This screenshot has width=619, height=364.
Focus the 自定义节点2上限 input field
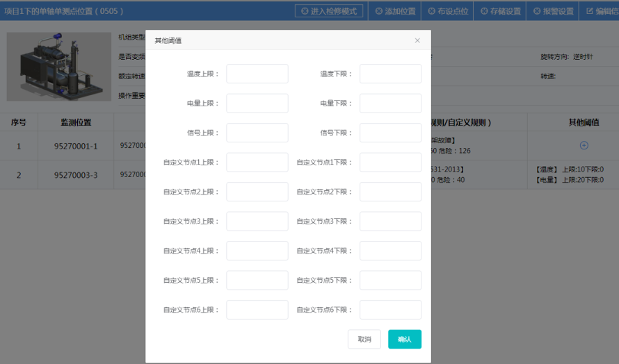click(257, 192)
